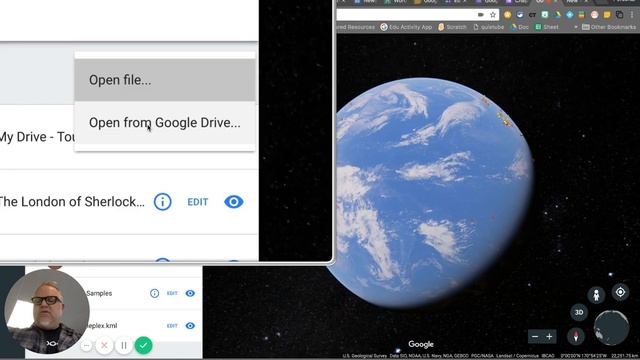Open the Scratch bookmark
Screen dimensions: 640x360
coord(452,27)
